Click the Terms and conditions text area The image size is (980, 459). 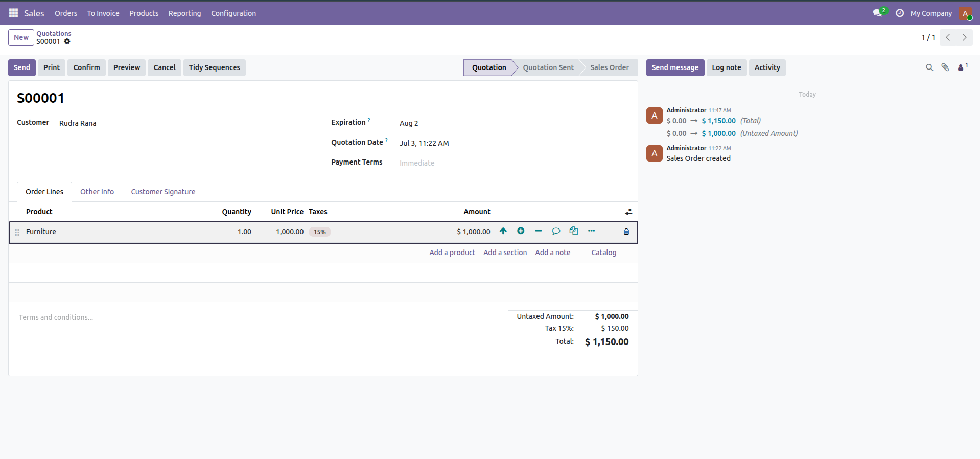coord(56,317)
